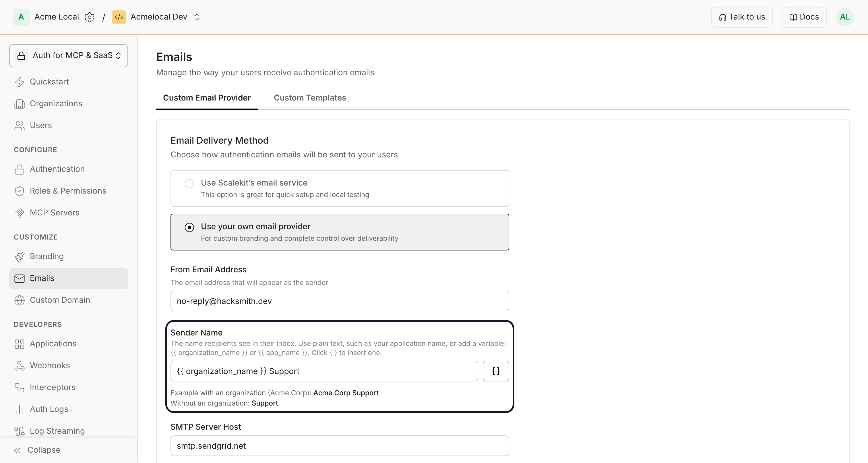Click the Quickstart lightning icon
Image resolution: width=868 pixels, height=463 pixels.
(x=20, y=82)
